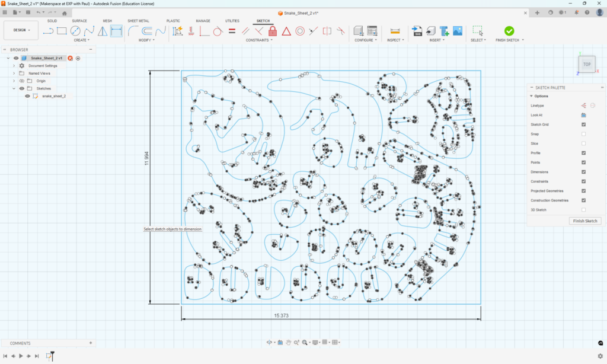Viewport: 607px width, 364px height.
Task: Switch to the Surface ribbon tab
Action: (x=81, y=20)
